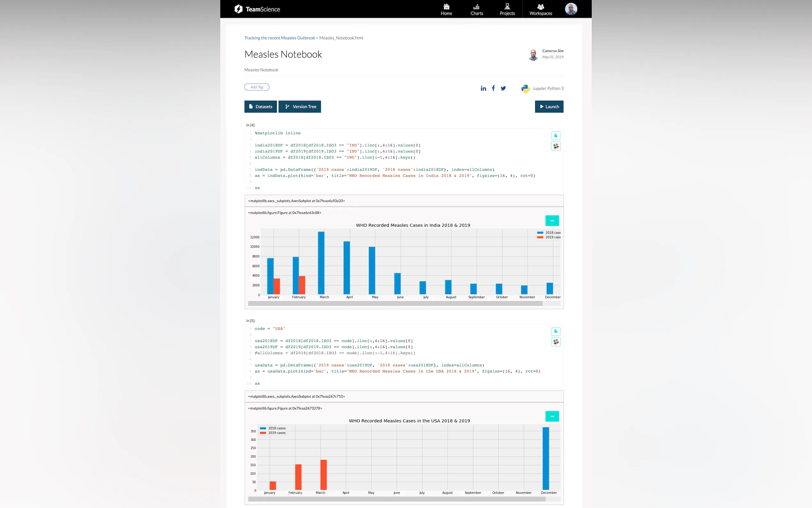Open the Version Tree
Viewport: 812px width, 508px height.
(300, 107)
